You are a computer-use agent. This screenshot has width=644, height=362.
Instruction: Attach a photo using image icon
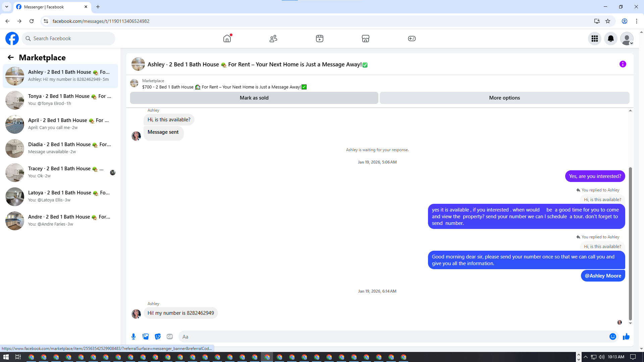pyautogui.click(x=146, y=337)
